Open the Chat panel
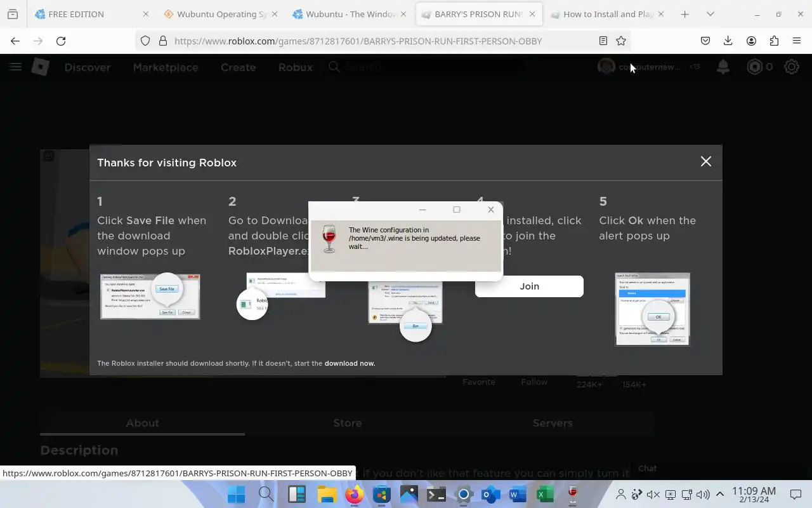This screenshot has height=508, width=812. point(647,468)
